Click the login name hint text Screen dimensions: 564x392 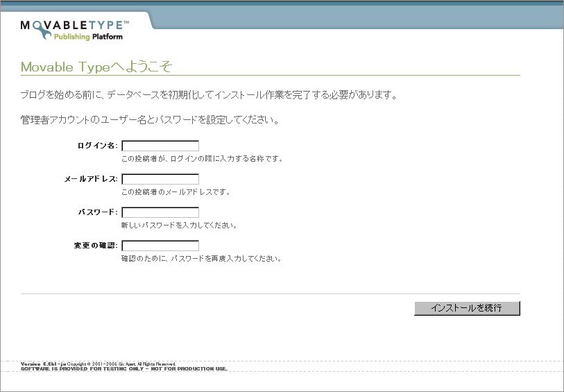(202, 159)
